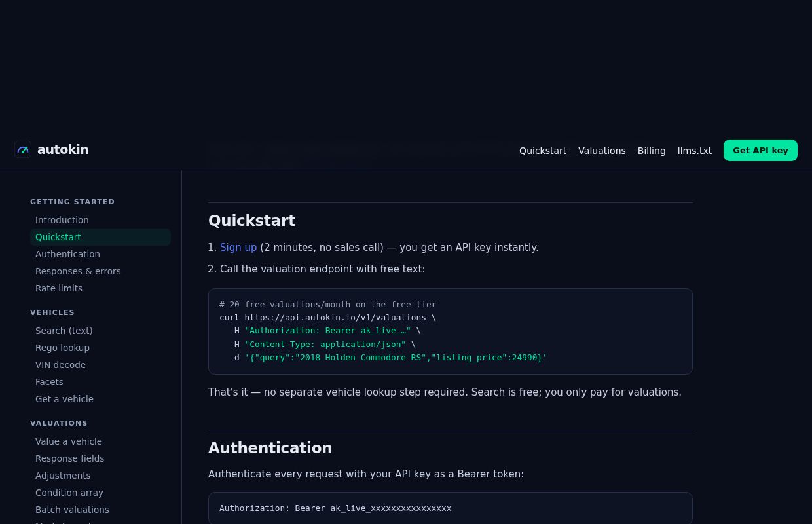
Task: Click the Get API key button
Action: tap(760, 150)
